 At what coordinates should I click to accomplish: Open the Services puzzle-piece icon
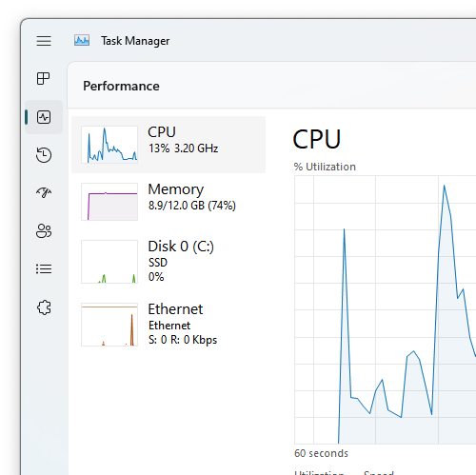point(44,307)
